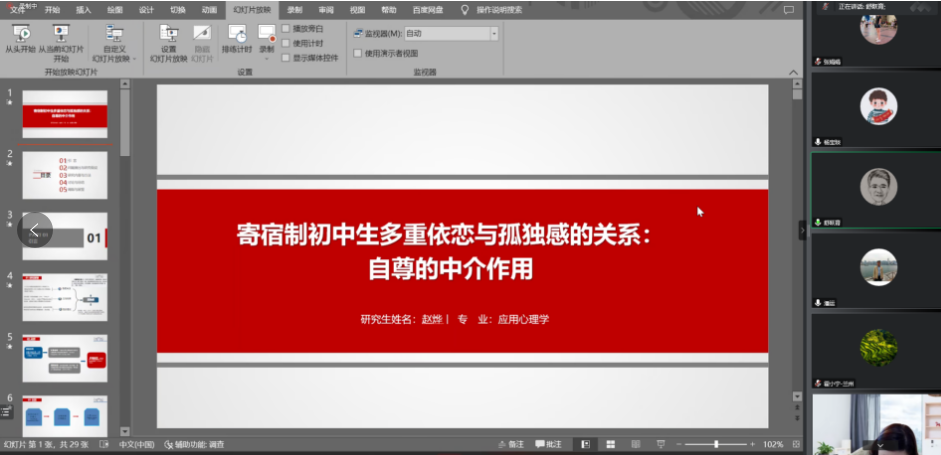
Task: Launch slideshow icon in status bar
Action: point(659,444)
